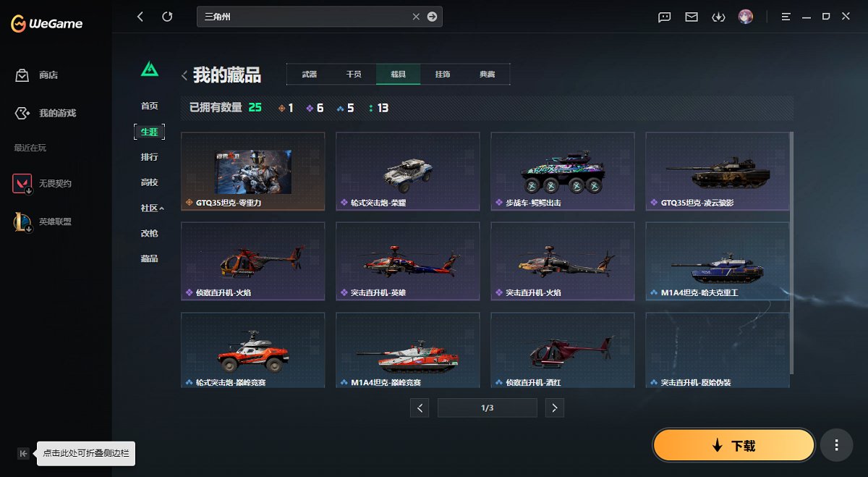Screen dimensions: 868x477
Task: Click the download manager icon in top bar
Action: tap(718, 16)
